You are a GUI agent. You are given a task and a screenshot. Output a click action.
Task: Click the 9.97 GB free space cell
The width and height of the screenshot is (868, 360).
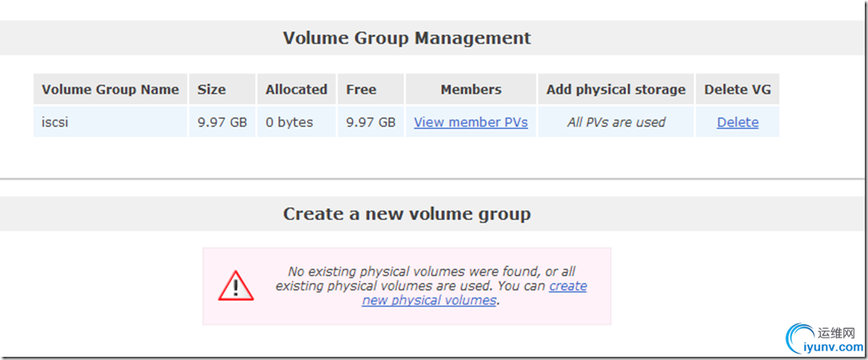pos(371,122)
